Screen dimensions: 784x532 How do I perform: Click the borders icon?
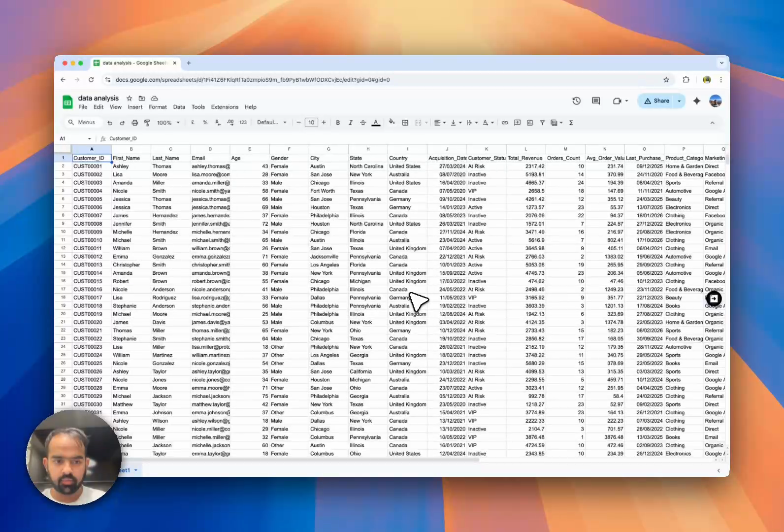click(x=405, y=123)
